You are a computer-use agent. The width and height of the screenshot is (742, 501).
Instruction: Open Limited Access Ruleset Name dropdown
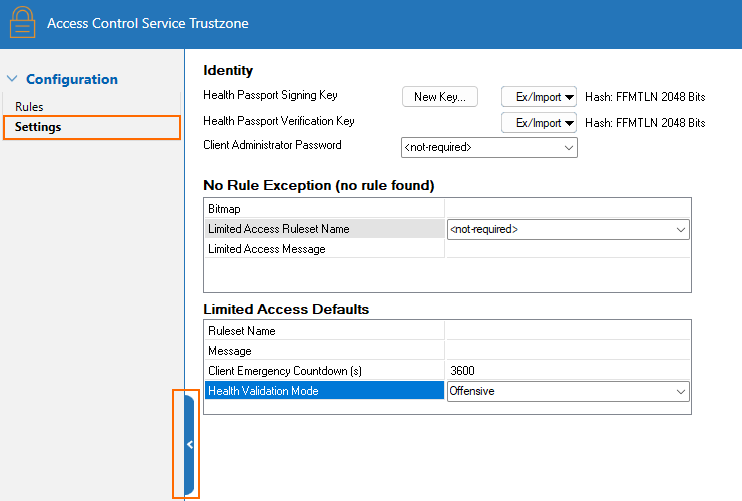click(x=568, y=229)
